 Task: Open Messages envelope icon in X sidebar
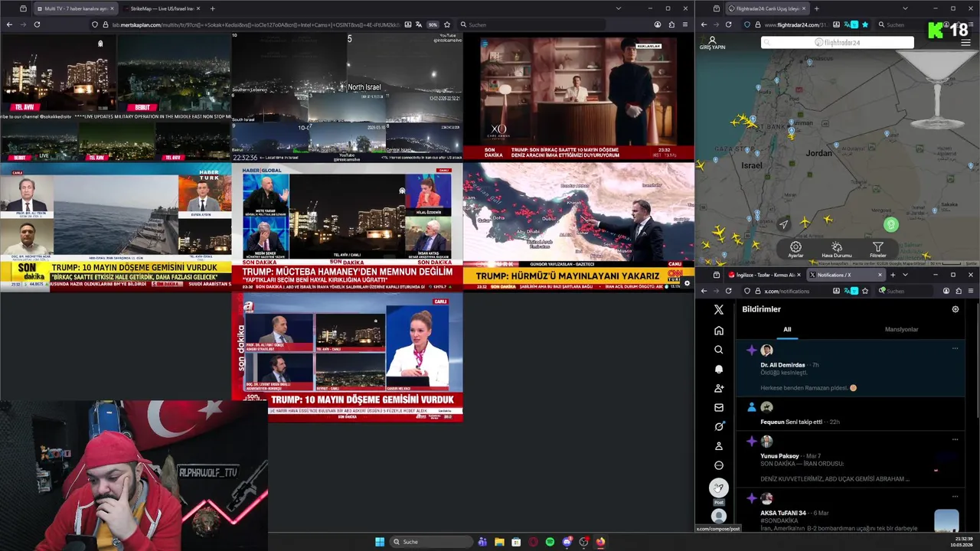tap(718, 407)
